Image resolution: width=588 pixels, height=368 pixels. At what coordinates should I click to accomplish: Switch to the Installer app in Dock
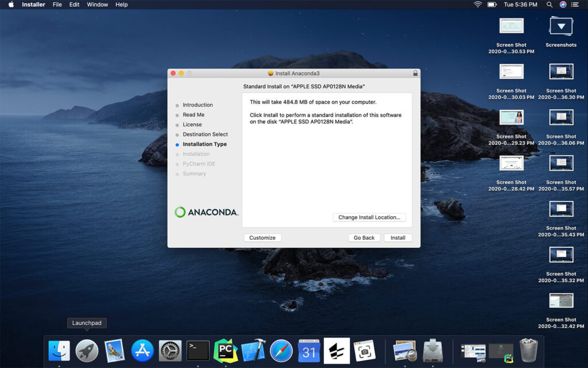pyautogui.click(x=433, y=351)
